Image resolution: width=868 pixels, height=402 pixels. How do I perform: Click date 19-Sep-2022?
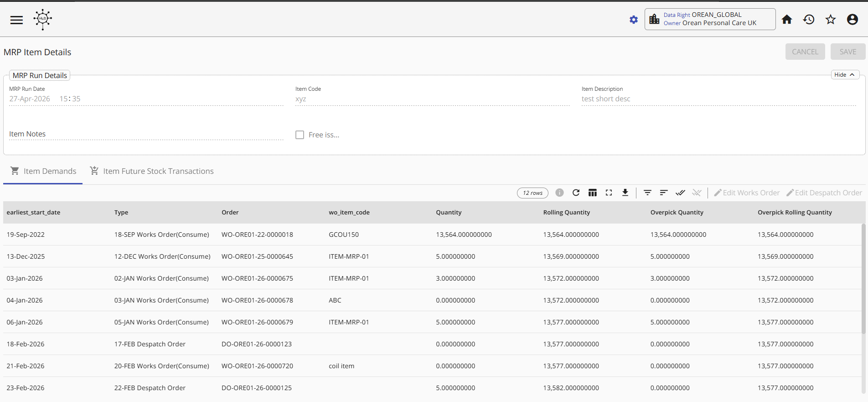(x=26, y=235)
